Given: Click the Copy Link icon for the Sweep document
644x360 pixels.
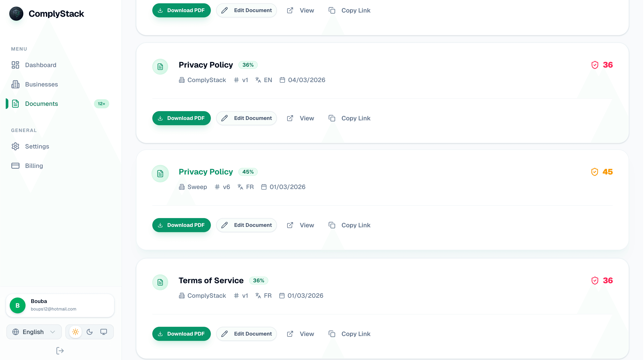Looking at the screenshot, I should [332, 225].
